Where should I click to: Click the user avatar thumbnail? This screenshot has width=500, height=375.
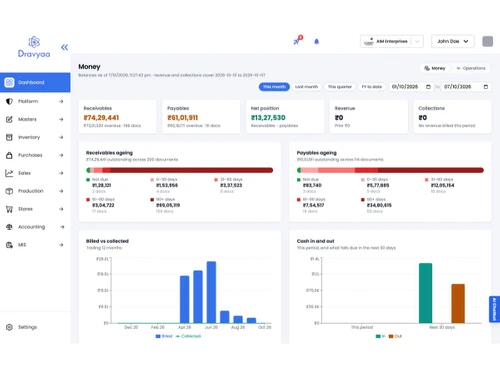click(488, 41)
